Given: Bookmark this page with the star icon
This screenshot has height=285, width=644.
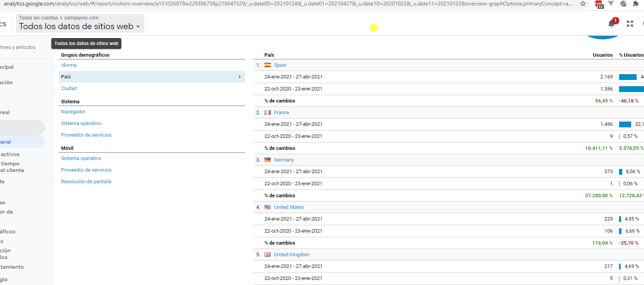Looking at the screenshot, I should 583,4.
